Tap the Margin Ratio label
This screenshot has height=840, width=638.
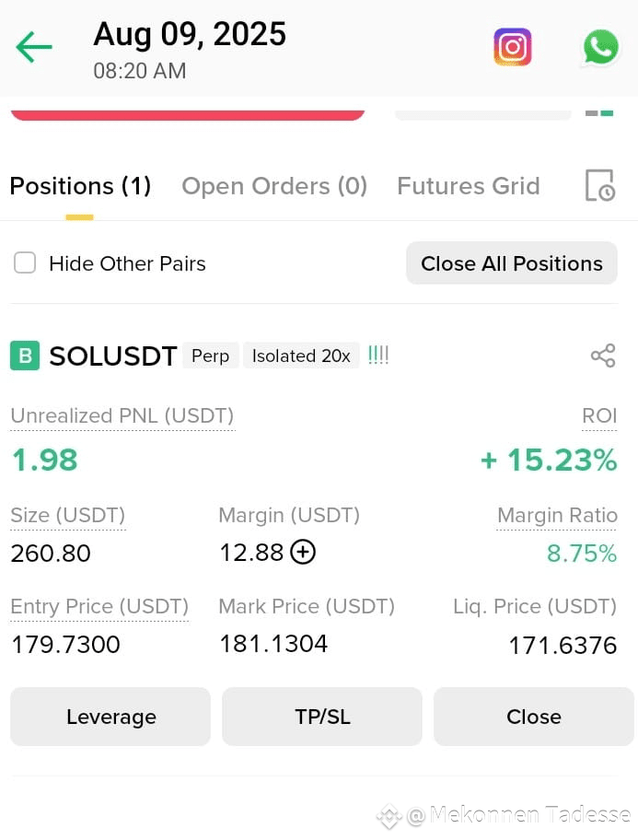[x=557, y=515]
